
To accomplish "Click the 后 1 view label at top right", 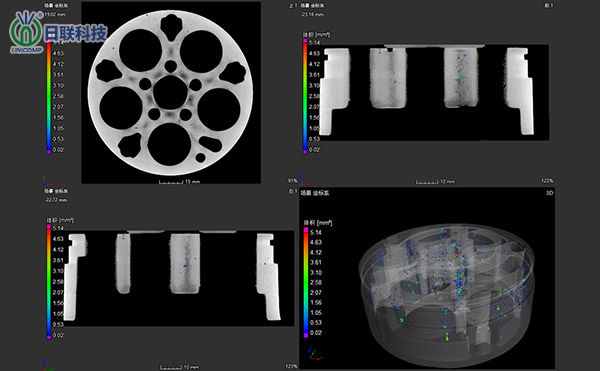I will (x=549, y=5).
